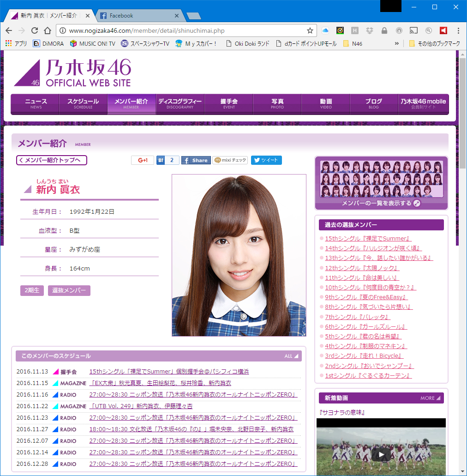
Task: Open the スケジュール section in the site navigation
Action: [83, 104]
